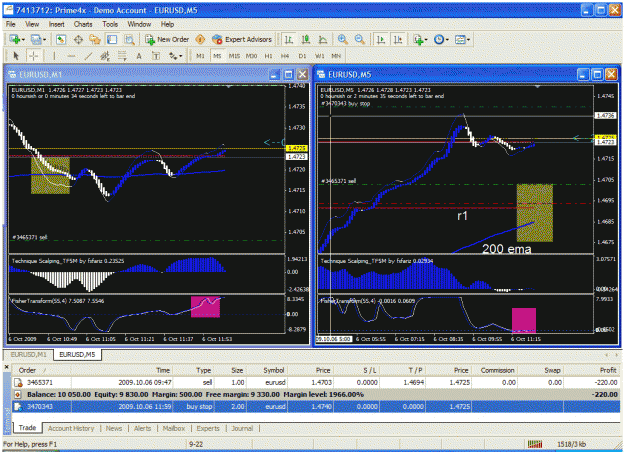Toggle Chart Shift
The height and width of the screenshot is (452, 625).
point(398,39)
